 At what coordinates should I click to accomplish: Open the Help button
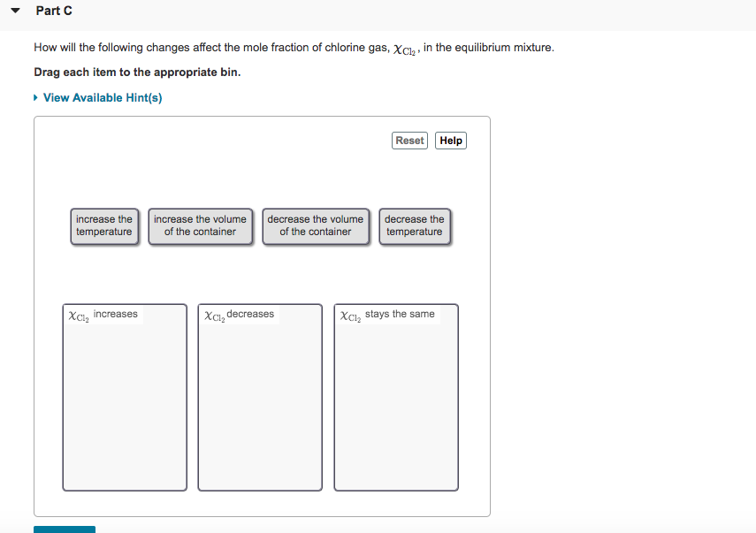point(451,141)
